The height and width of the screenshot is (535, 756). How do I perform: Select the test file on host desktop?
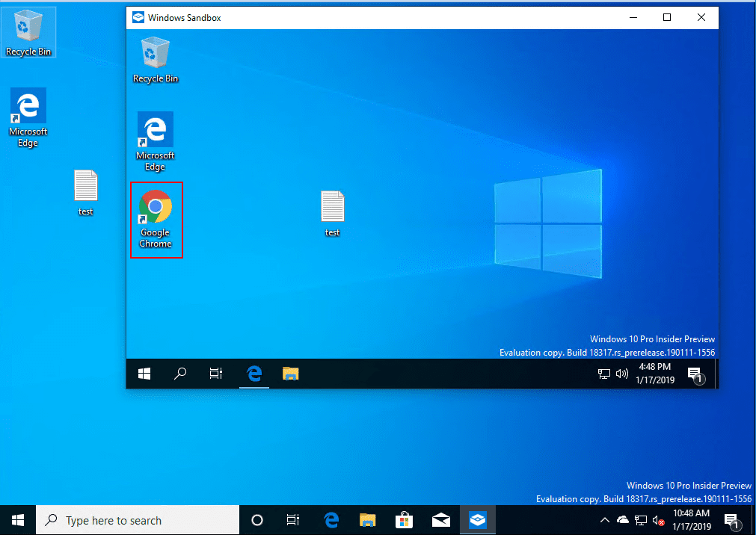[x=86, y=192]
